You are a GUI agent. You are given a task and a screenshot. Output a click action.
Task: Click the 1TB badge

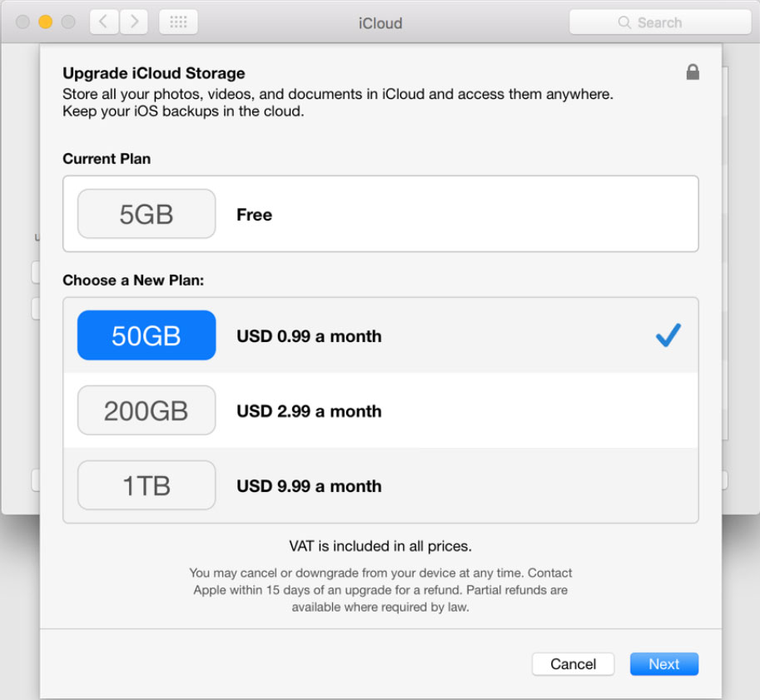tap(146, 485)
